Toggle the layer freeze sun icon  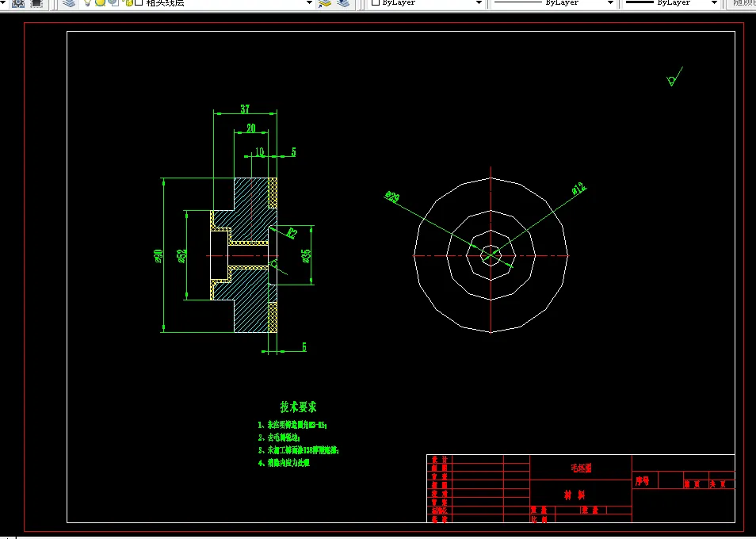(x=101, y=3)
